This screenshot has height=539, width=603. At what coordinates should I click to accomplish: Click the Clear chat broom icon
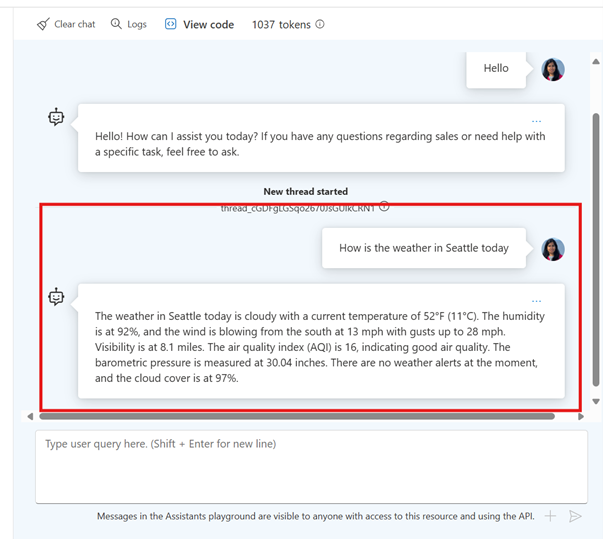point(43,24)
